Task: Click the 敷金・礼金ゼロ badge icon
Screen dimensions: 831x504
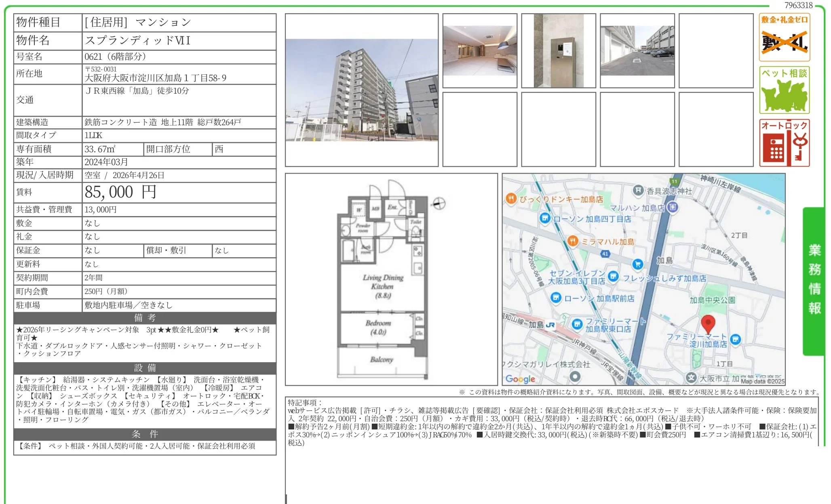Action: [784, 37]
